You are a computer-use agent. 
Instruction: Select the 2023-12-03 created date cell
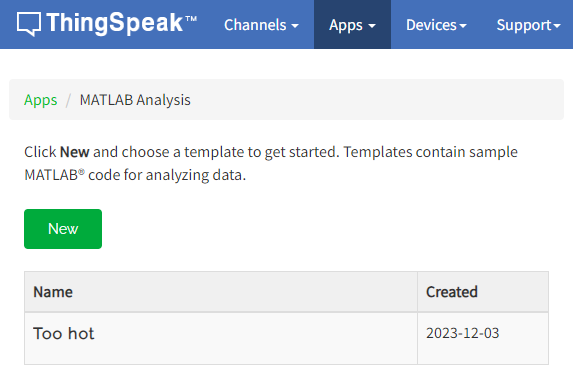(463, 333)
